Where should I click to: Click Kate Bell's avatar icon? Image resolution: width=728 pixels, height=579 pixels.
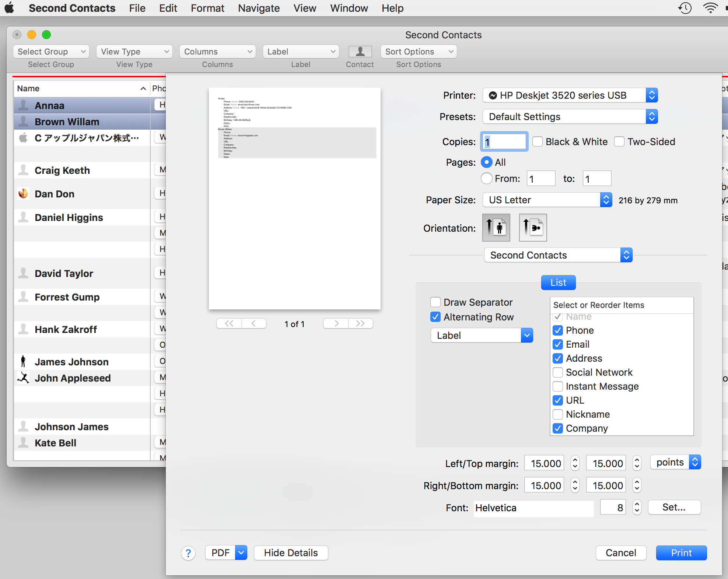coord(24,443)
